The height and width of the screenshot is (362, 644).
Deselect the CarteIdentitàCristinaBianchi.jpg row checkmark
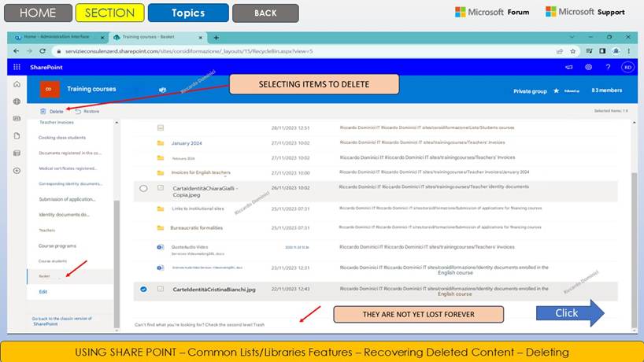click(143, 289)
